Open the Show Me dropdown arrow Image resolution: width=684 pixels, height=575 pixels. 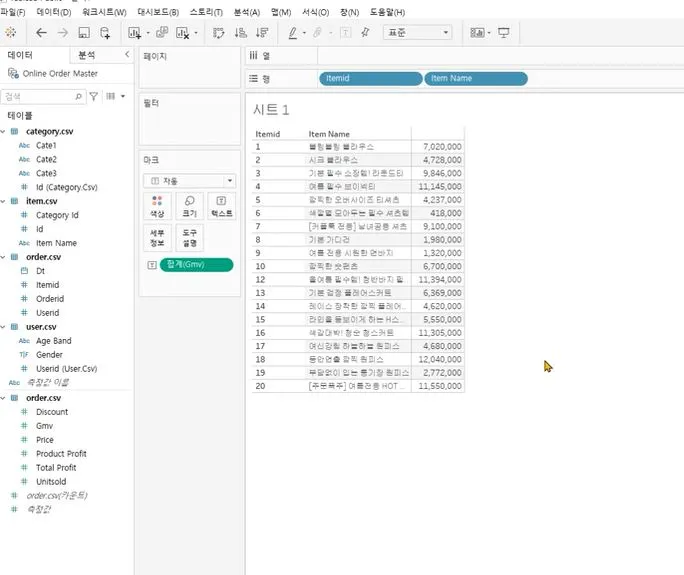489,33
